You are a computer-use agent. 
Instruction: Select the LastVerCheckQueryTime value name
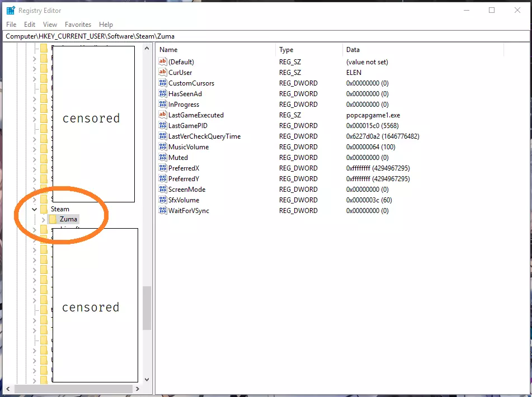[x=205, y=136]
